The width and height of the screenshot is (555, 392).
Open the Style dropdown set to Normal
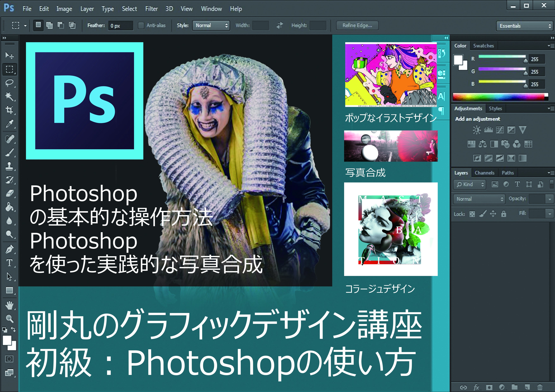pyautogui.click(x=211, y=25)
